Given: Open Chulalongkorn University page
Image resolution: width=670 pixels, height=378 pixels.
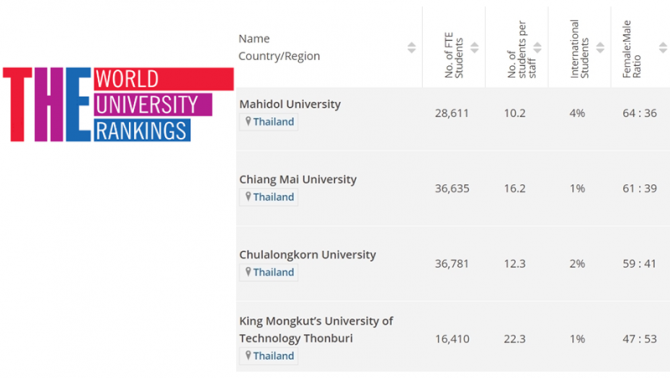Looking at the screenshot, I should pos(308,255).
